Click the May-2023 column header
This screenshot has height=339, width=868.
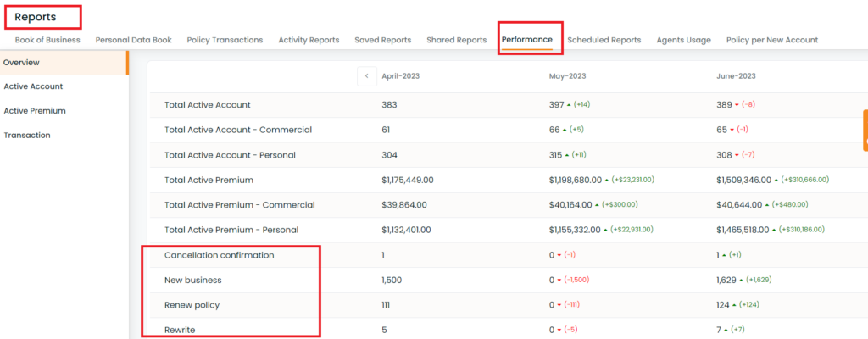pyautogui.click(x=567, y=76)
